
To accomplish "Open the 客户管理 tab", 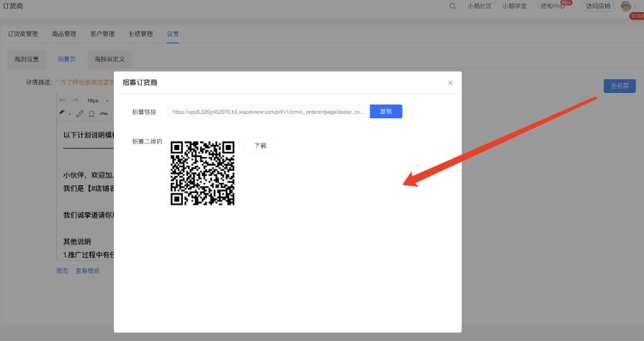I will tap(102, 34).
